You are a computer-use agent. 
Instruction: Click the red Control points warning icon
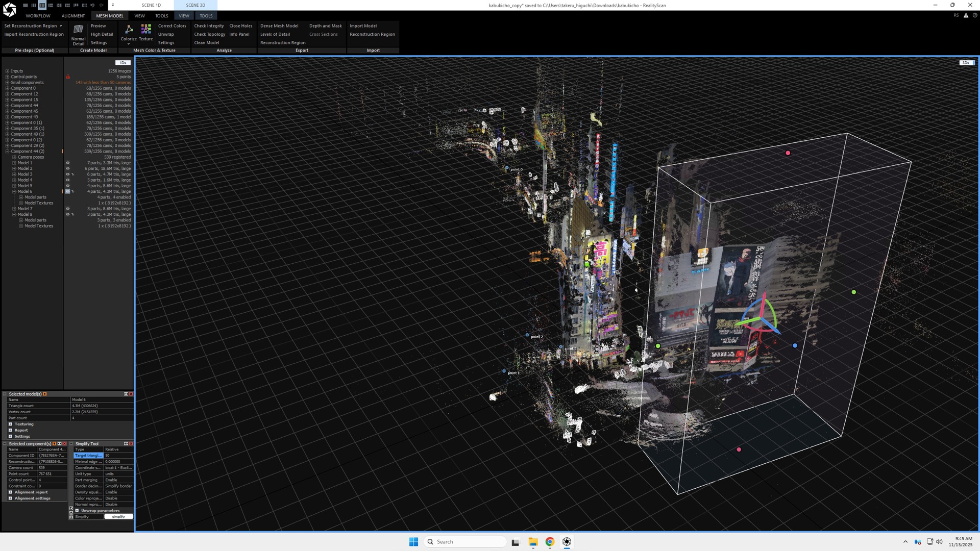tap(68, 77)
